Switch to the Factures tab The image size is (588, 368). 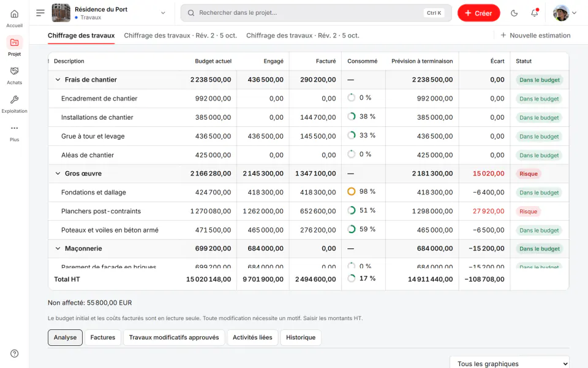coord(103,337)
